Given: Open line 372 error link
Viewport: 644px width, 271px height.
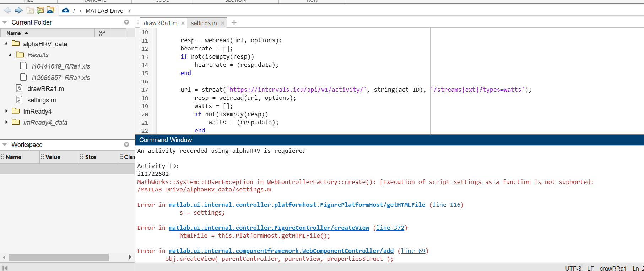Looking at the screenshot, I should point(390,228).
